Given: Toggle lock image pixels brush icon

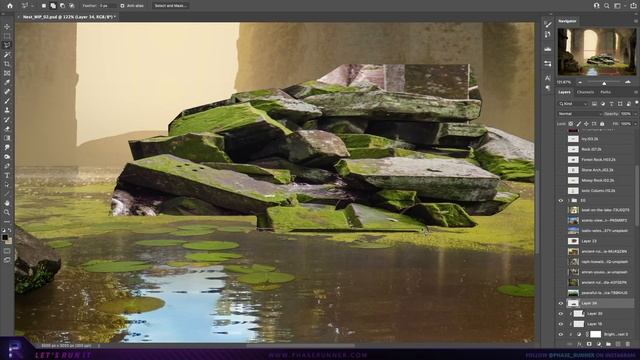Looking at the screenshot, I should coord(578,124).
